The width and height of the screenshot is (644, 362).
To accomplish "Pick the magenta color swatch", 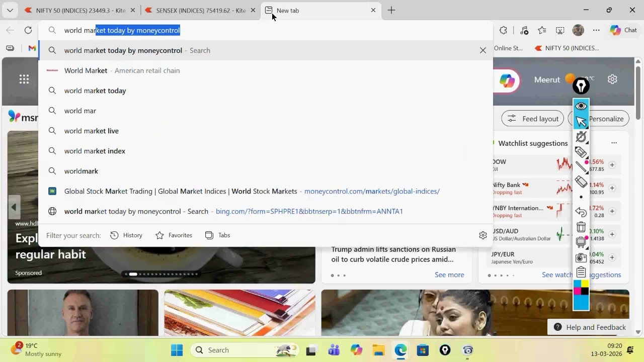I will [577, 291].
